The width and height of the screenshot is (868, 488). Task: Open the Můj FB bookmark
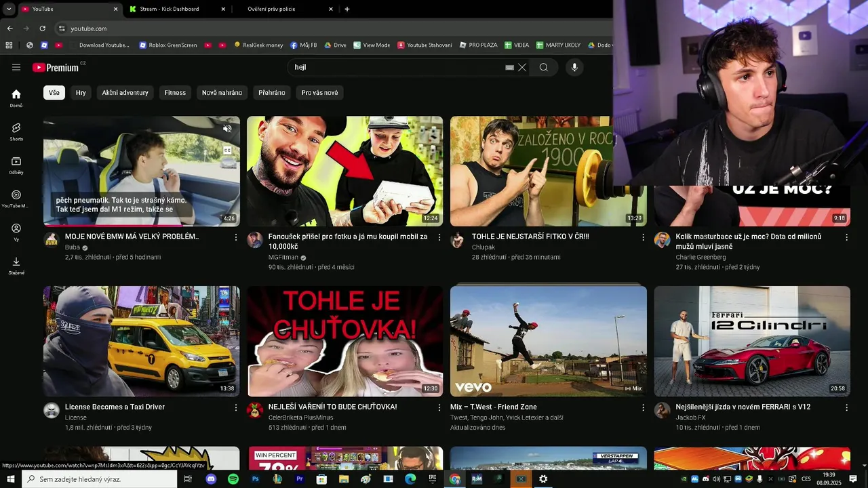point(303,45)
